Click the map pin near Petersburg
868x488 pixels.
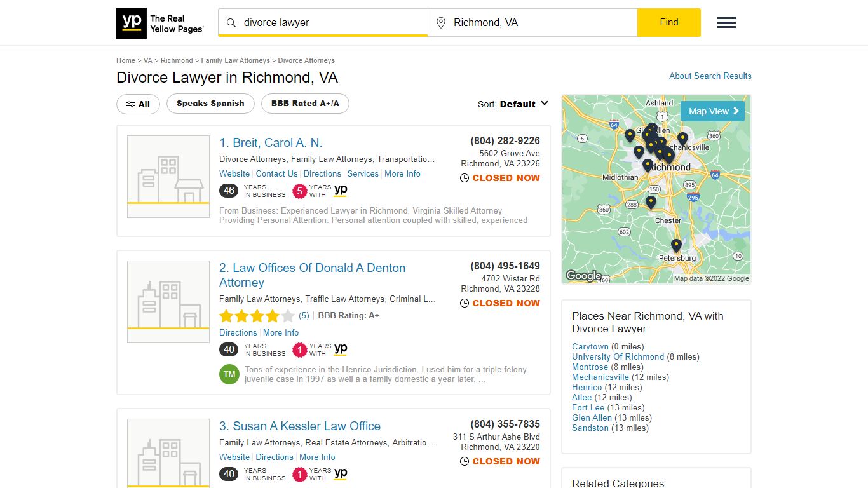[x=676, y=245]
